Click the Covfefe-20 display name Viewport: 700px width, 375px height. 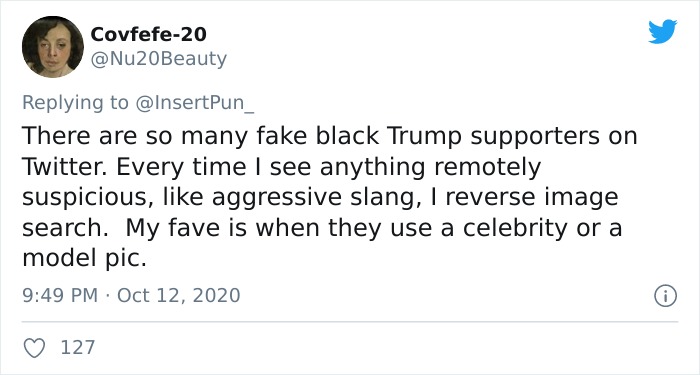click(x=149, y=34)
